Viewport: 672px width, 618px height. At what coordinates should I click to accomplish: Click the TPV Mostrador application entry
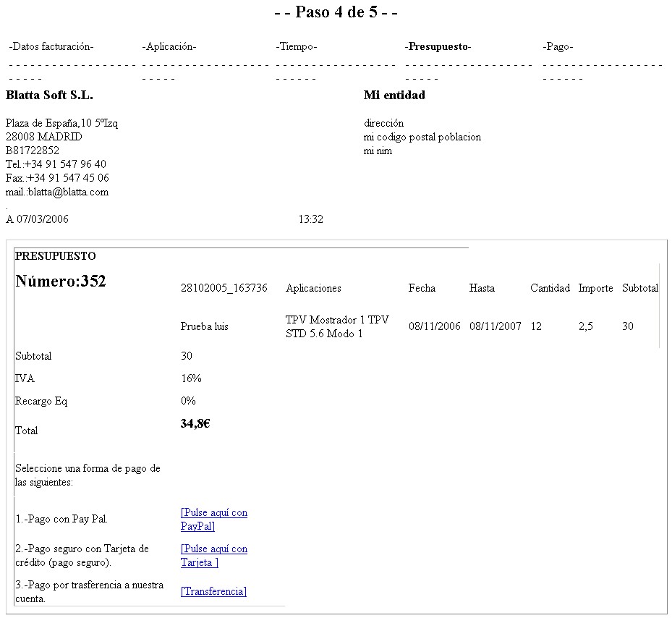[x=337, y=326]
